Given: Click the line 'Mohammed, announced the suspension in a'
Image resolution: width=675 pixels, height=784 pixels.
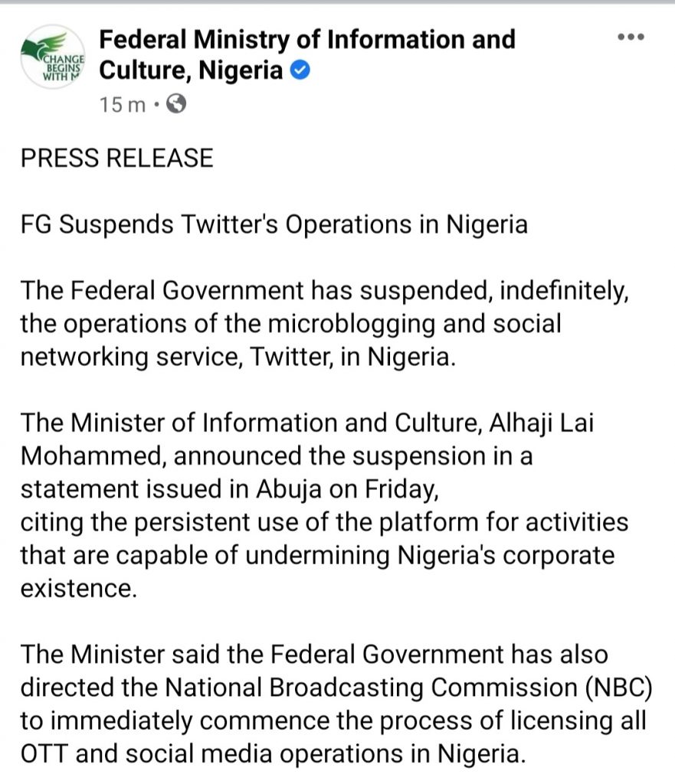Looking at the screenshot, I should (277, 456).
